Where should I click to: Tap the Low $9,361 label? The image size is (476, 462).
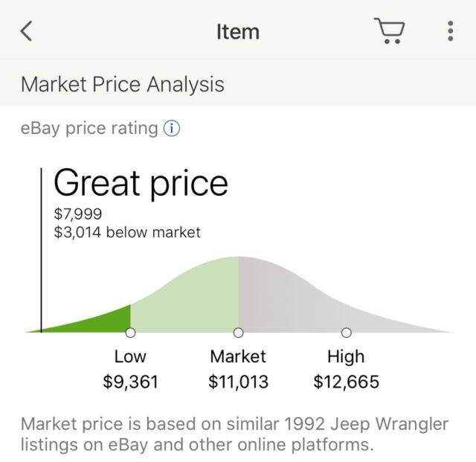130,369
